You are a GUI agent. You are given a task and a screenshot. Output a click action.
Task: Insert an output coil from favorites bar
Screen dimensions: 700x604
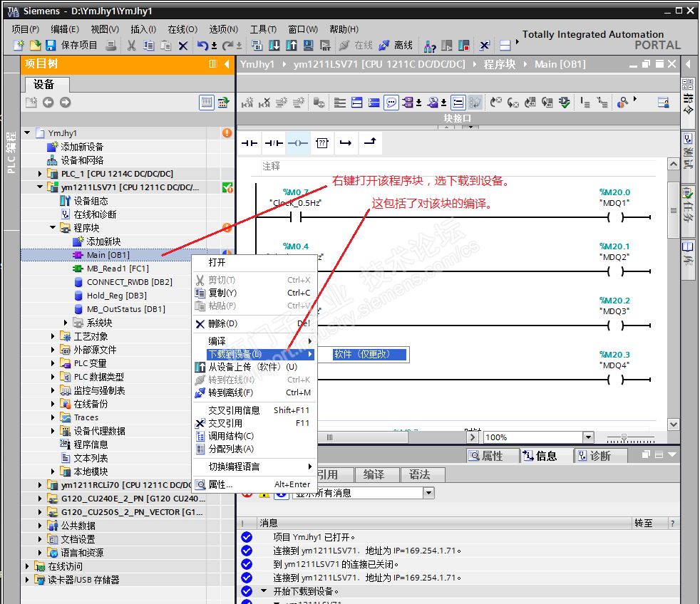coord(298,143)
